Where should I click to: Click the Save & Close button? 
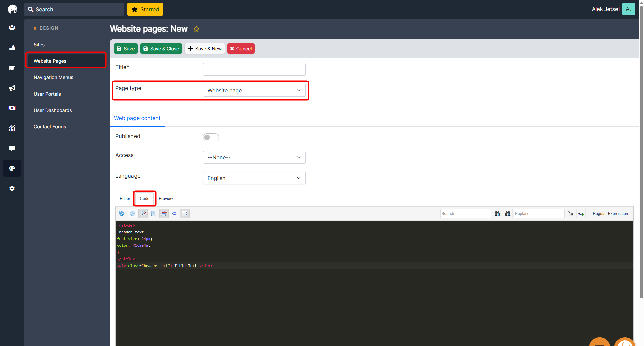point(161,49)
